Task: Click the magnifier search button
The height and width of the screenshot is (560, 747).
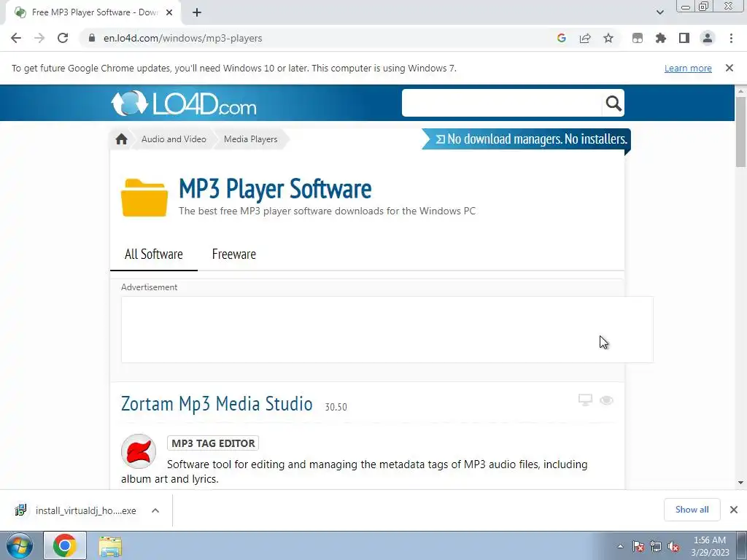Action: 614,103
